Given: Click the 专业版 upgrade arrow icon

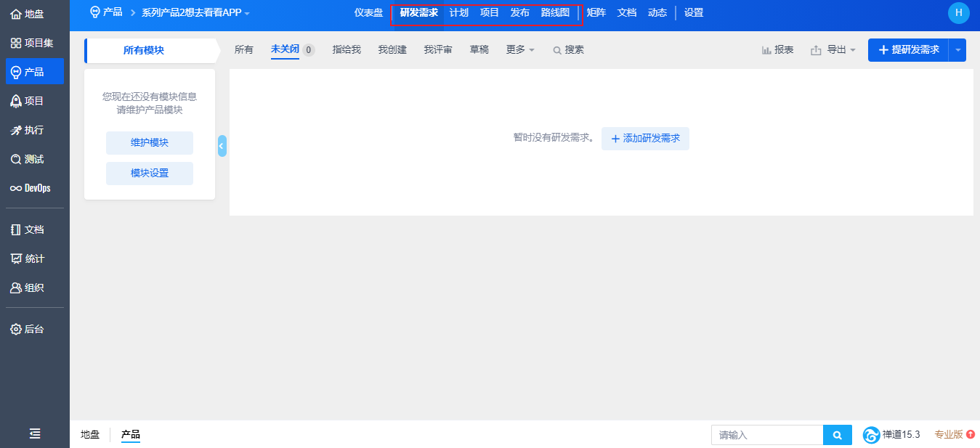Looking at the screenshot, I should (971, 434).
